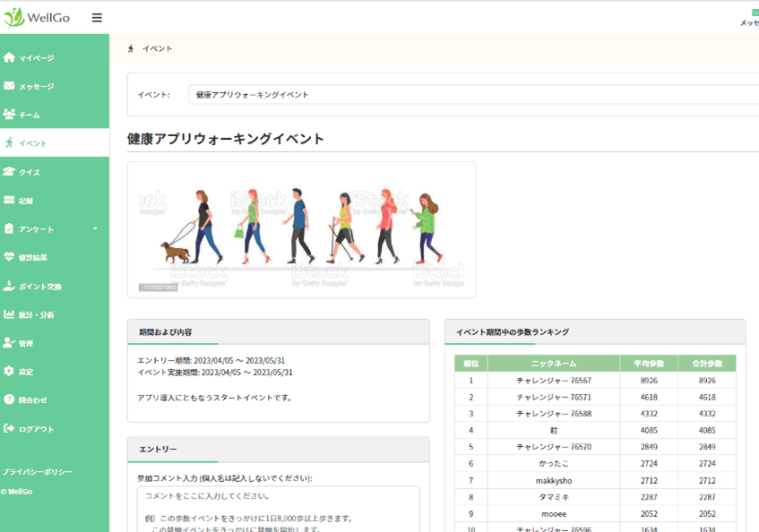The width and height of the screenshot is (759, 532).
Task: Expand the アンケート submenu arrow
Action: coord(95,228)
